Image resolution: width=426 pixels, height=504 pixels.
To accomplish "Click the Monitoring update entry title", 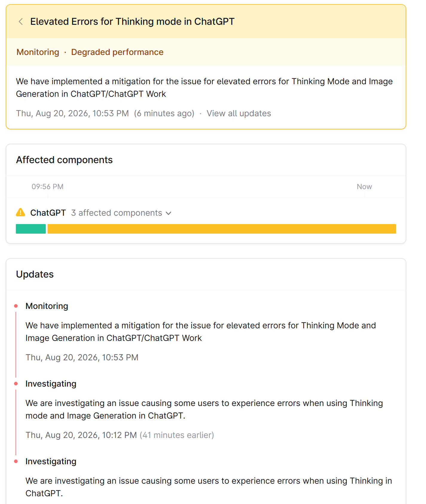I will tap(47, 306).
